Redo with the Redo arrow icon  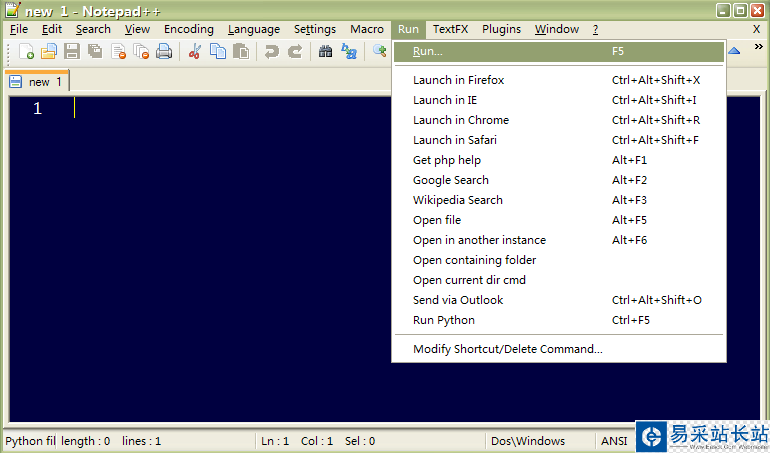(295, 51)
